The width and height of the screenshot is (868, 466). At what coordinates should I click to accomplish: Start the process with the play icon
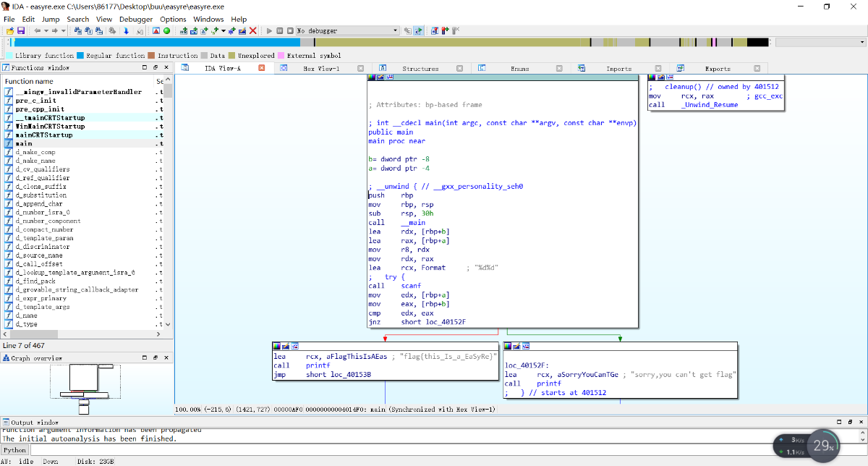pos(270,31)
